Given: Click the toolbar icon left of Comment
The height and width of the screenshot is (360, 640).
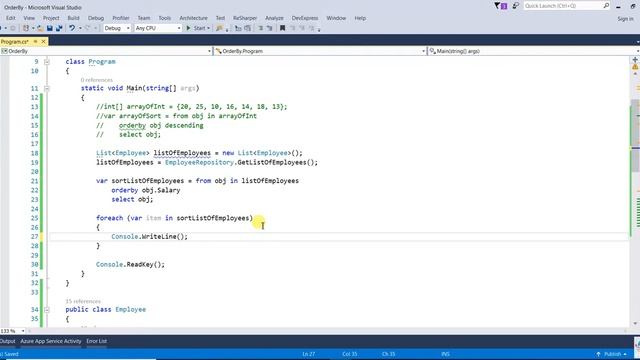Looking at the screenshot, I should pyautogui.click(x=247, y=28).
